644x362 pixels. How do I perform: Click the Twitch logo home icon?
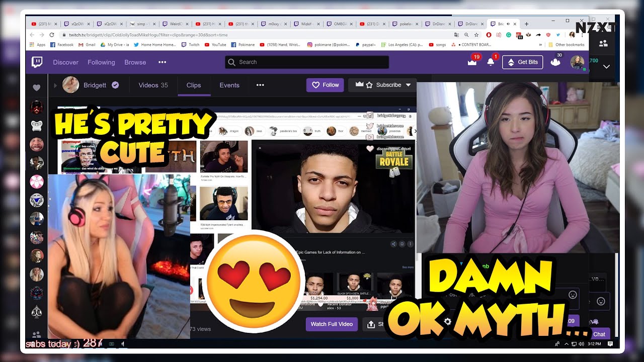tap(37, 62)
